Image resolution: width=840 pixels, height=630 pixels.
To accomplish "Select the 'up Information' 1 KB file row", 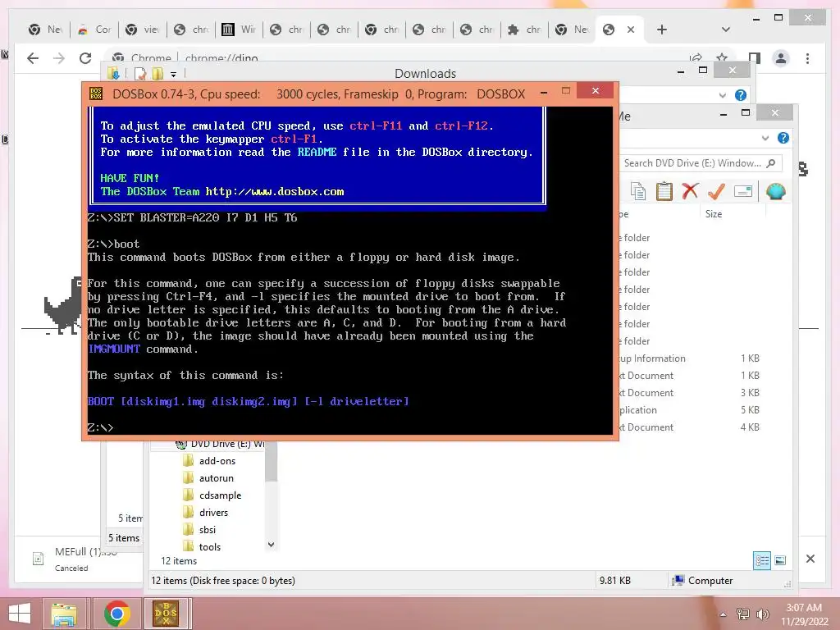I will pos(690,358).
